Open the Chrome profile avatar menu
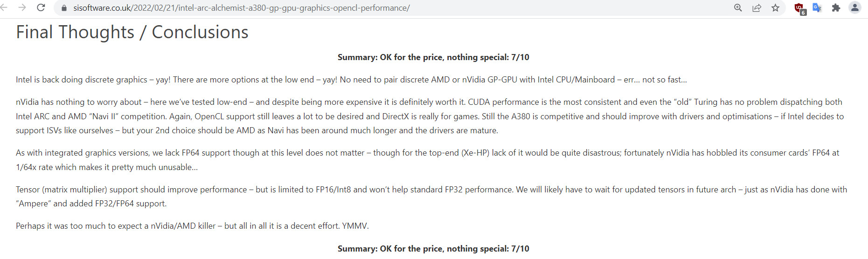 [x=854, y=8]
